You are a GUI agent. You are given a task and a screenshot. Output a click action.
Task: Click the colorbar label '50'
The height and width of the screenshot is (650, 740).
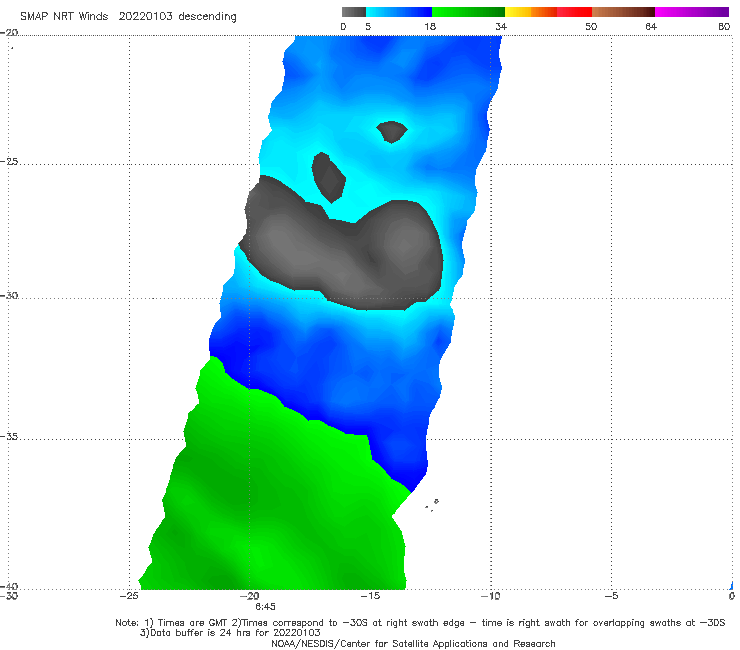click(x=591, y=26)
